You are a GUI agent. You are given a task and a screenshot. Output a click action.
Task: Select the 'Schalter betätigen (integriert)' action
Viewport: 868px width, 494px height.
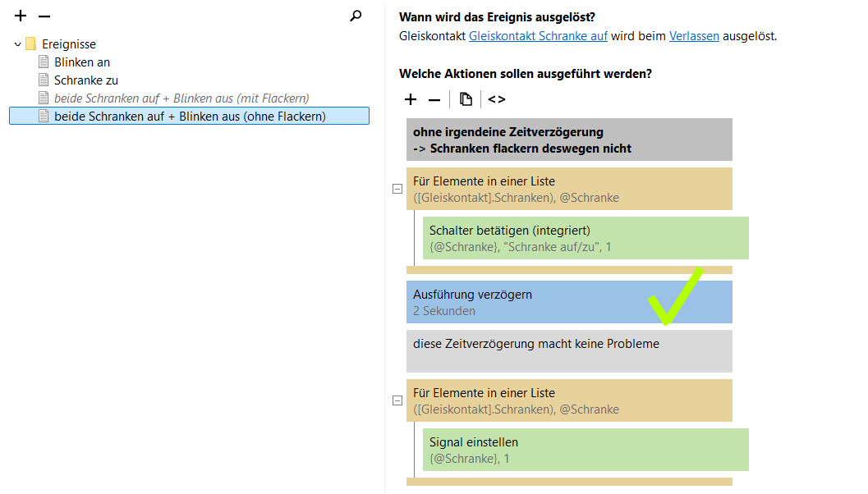[x=585, y=238]
